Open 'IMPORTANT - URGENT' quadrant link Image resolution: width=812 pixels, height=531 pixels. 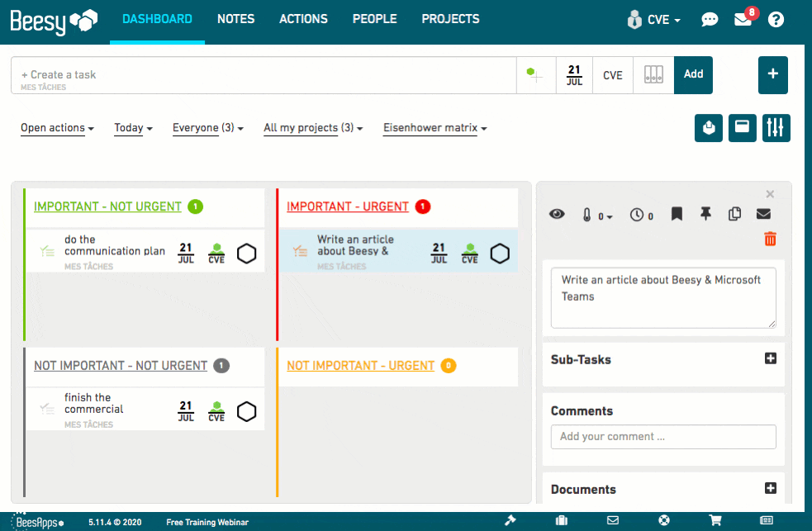(x=348, y=206)
